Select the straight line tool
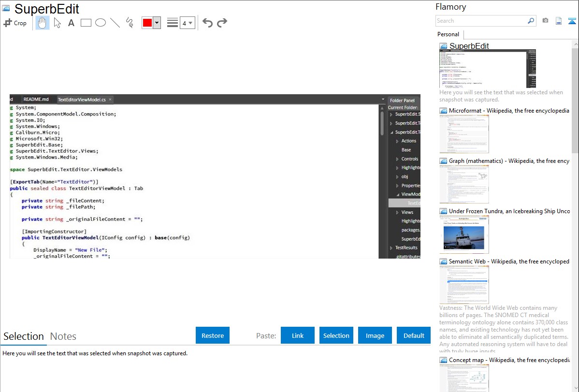The image size is (579, 392). point(115,23)
